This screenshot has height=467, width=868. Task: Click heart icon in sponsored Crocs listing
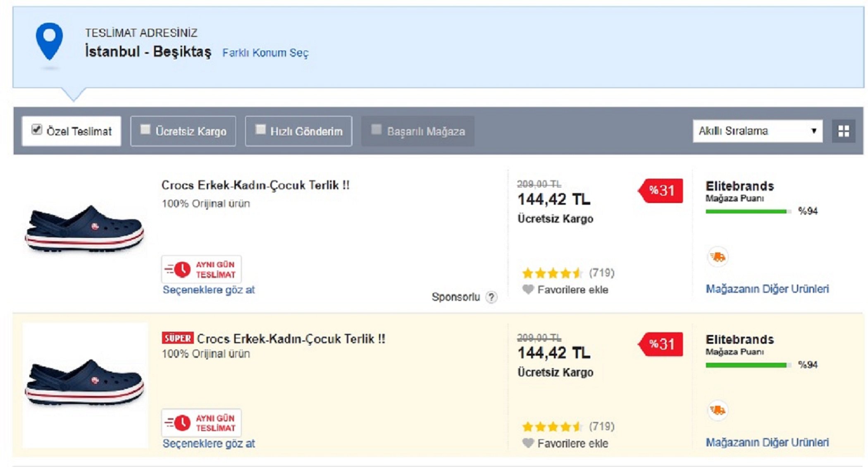(x=528, y=289)
